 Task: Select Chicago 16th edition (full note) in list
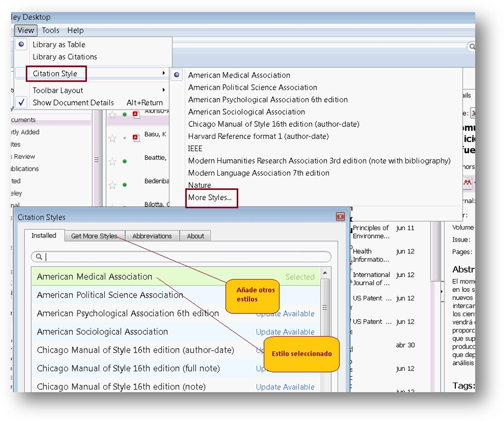(176, 368)
